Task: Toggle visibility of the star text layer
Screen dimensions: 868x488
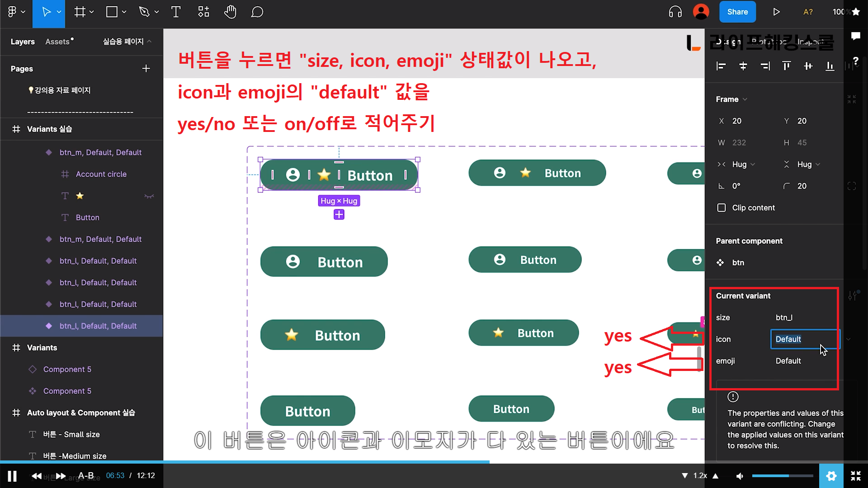Action: click(x=149, y=196)
